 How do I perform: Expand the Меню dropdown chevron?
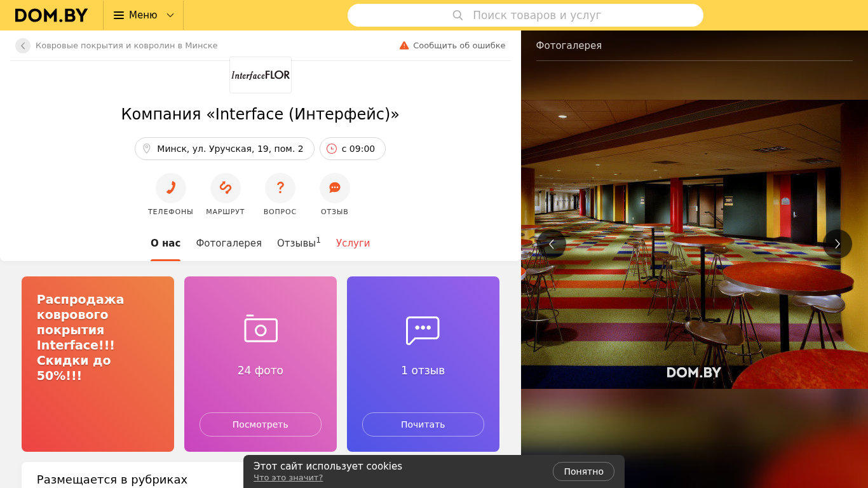tap(170, 15)
